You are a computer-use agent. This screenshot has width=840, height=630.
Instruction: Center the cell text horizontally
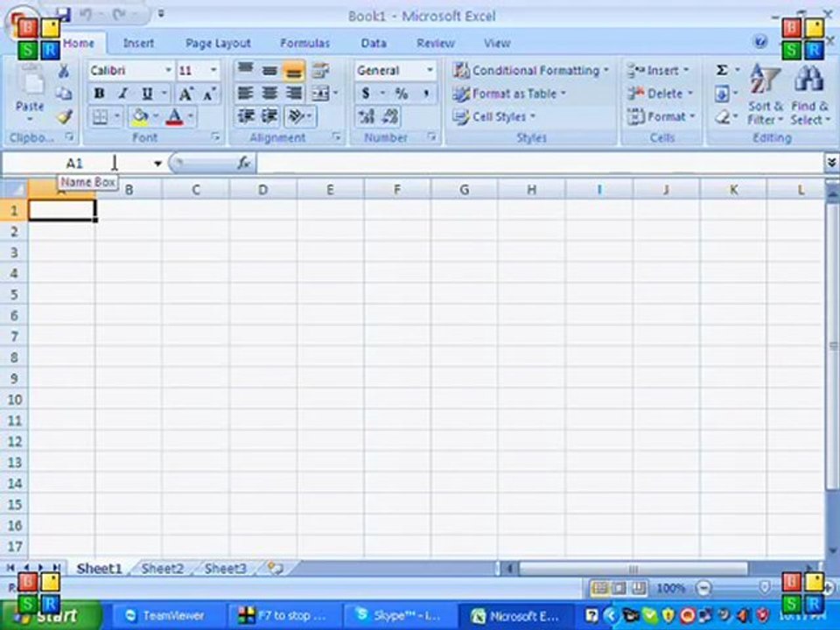pyautogui.click(x=269, y=94)
